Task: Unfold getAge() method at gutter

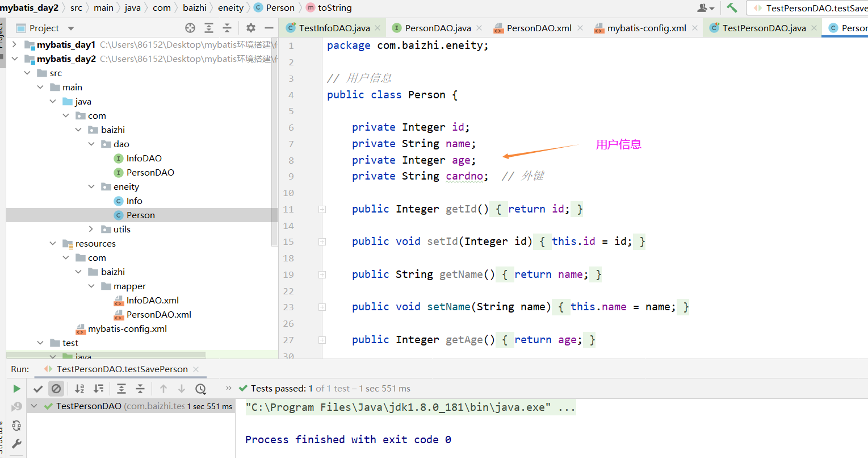Action: [x=322, y=340]
